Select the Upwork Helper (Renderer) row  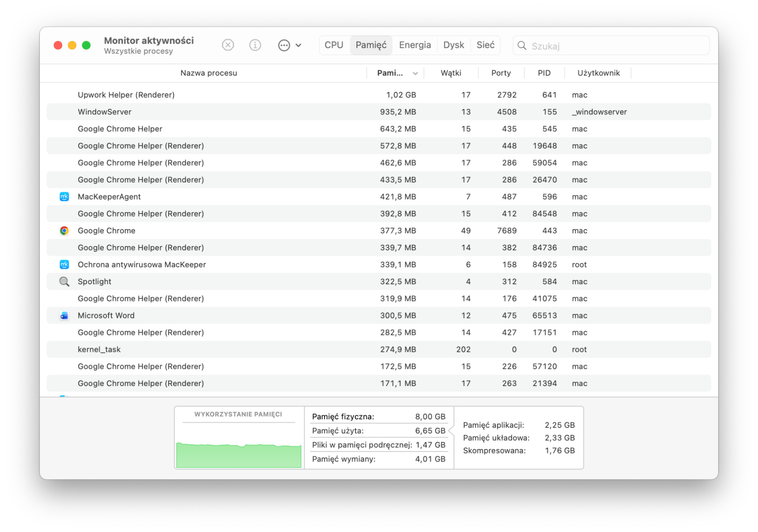379,95
